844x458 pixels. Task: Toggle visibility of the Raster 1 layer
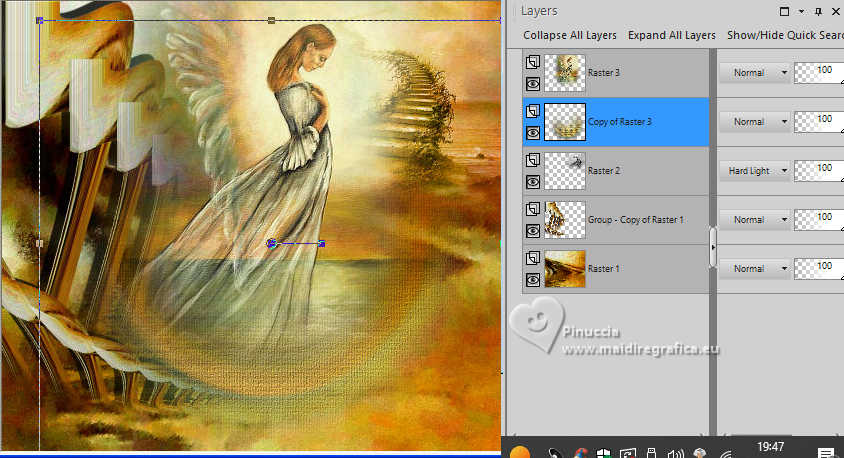pyautogui.click(x=533, y=280)
